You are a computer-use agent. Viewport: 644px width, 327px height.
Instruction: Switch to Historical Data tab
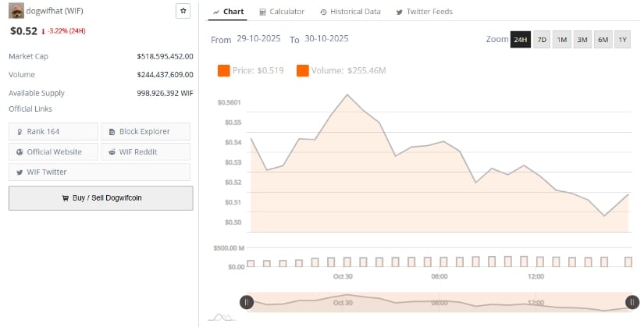pos(349,12)
